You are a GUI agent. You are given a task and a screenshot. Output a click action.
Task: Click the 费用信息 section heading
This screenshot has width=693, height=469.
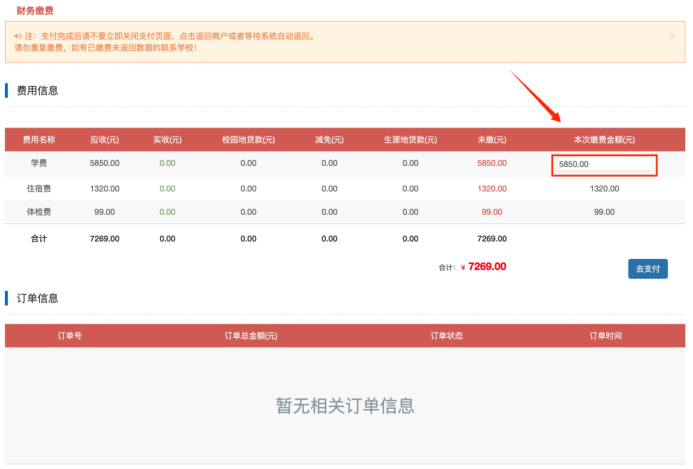(x=38, y=91)
